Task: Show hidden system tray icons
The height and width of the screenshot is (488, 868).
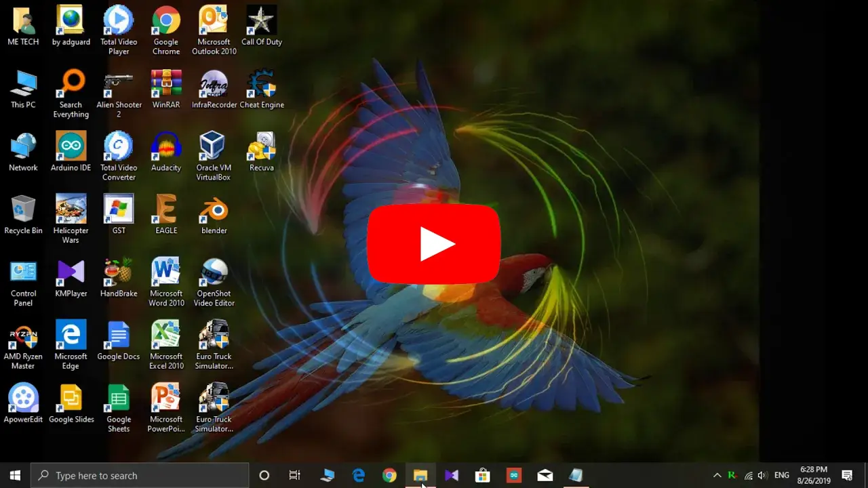Action: 717,475
